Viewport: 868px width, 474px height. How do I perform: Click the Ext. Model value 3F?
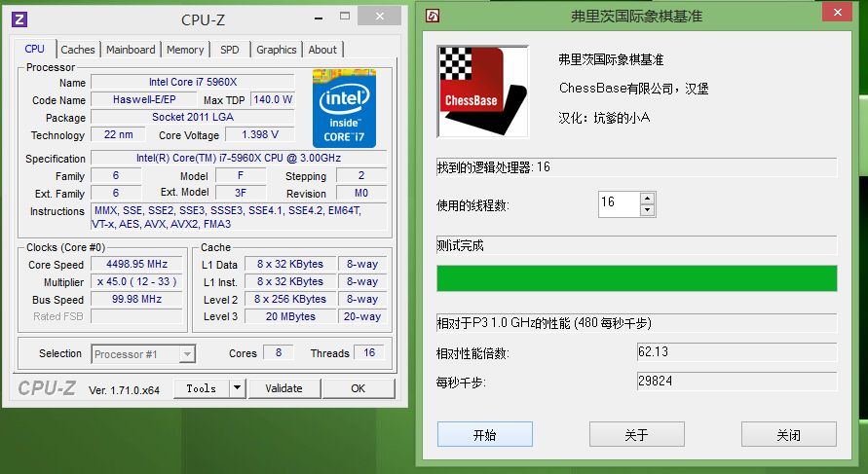click(241, 193)
